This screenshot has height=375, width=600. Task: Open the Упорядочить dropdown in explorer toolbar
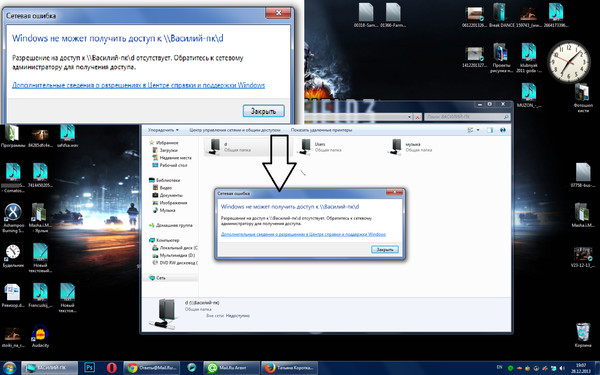pyautogui.click(x=163, y=130)
